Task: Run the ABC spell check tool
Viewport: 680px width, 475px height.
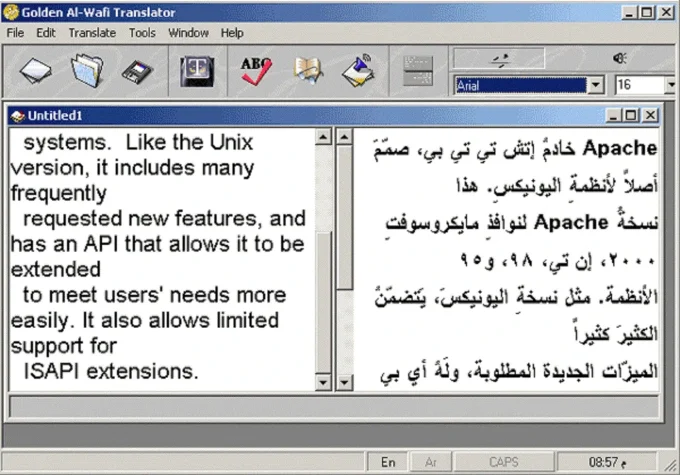Action: 256,70
